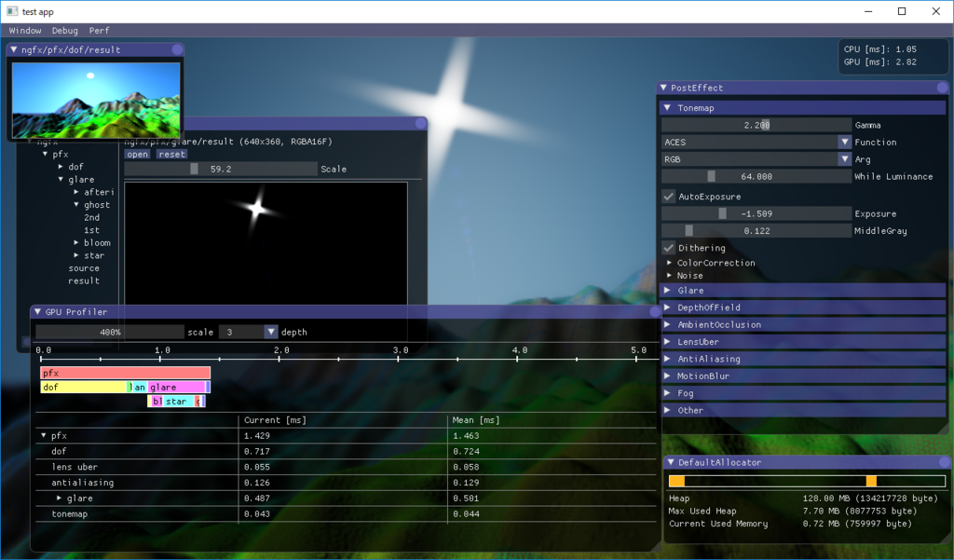Select the 2nd ghost pass item
Screen dimensions: 954x560
92,217
